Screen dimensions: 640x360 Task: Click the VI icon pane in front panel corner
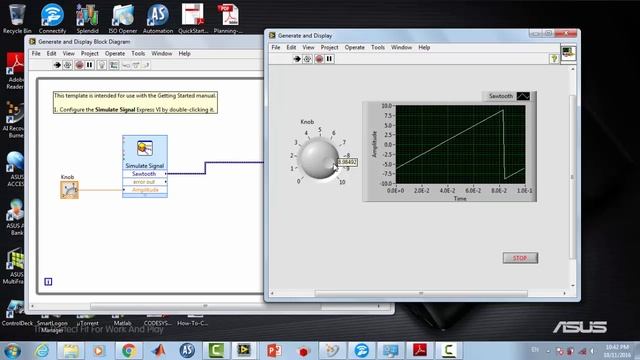pyautogui.click(x=568, y=53)
